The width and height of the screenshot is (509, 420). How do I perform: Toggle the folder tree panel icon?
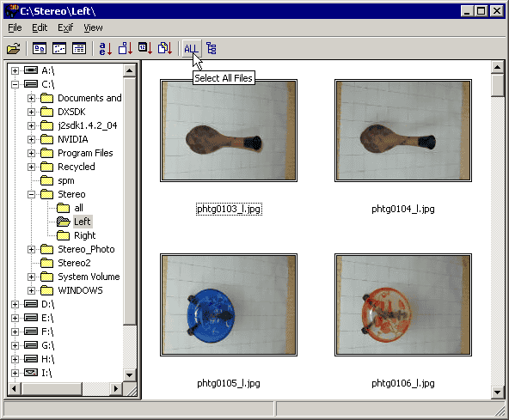click(x=212, y=49)
